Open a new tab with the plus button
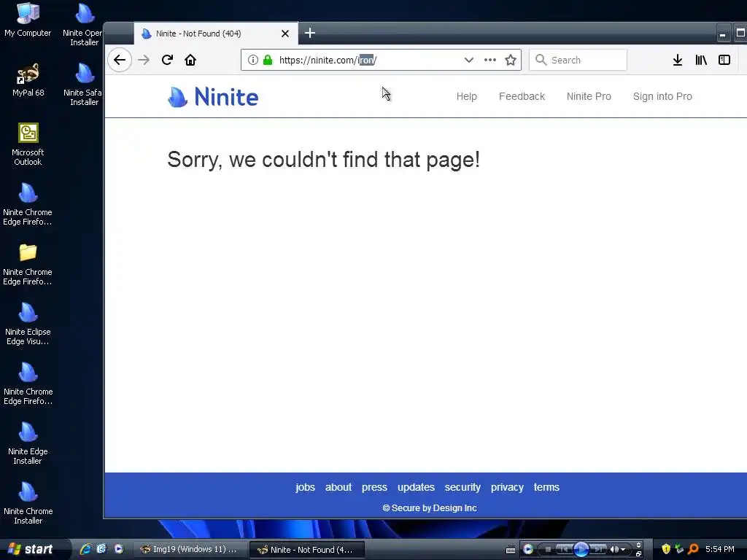Viewport: 747px width, 560px height. point(309,33)
